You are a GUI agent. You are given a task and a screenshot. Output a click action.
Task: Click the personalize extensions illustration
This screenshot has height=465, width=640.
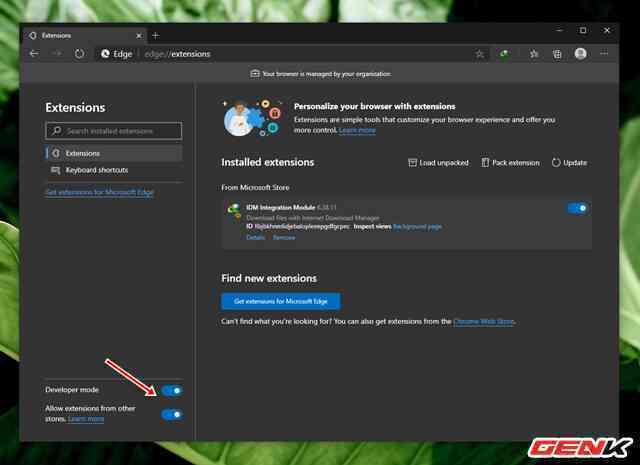point(253,117)
